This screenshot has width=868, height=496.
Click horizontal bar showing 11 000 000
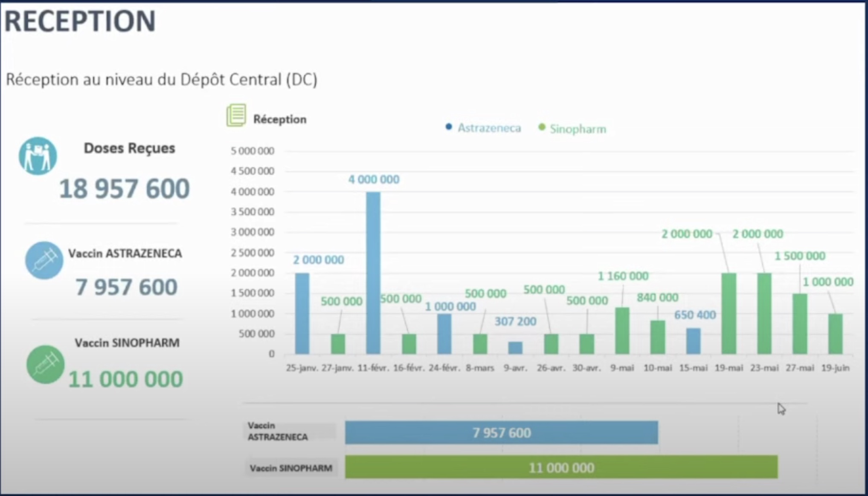(x=561, y=467)
